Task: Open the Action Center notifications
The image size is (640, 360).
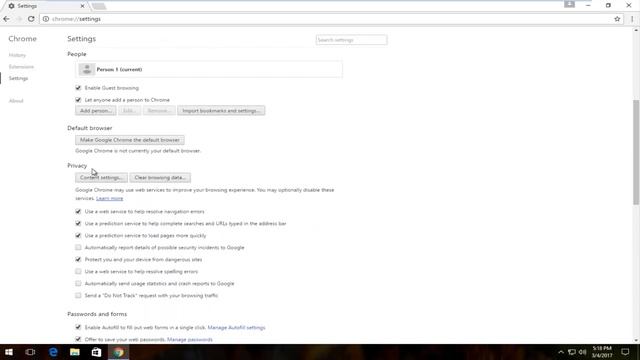Action: [x=625, y=352]
